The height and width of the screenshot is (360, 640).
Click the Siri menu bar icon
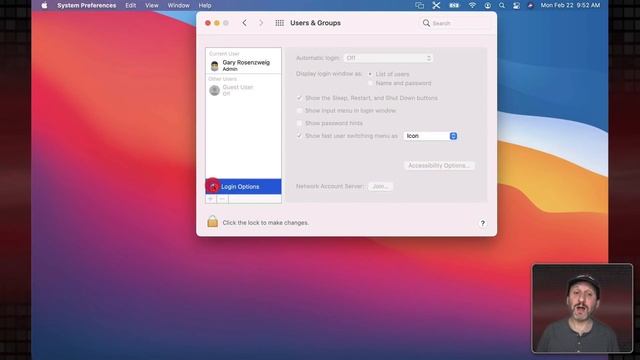530,5
